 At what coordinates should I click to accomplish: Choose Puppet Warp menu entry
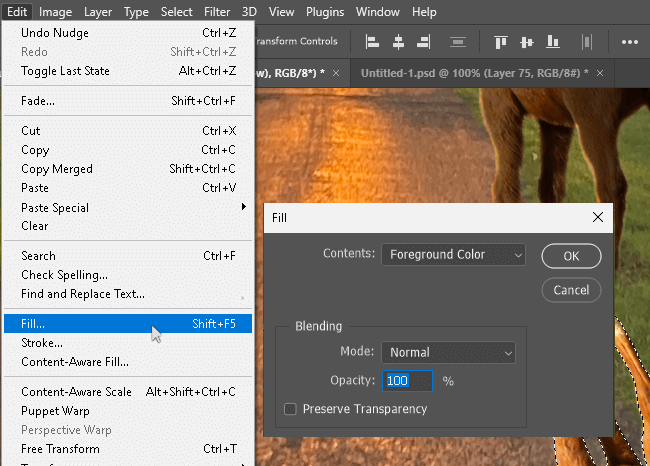tap(128, 410)
